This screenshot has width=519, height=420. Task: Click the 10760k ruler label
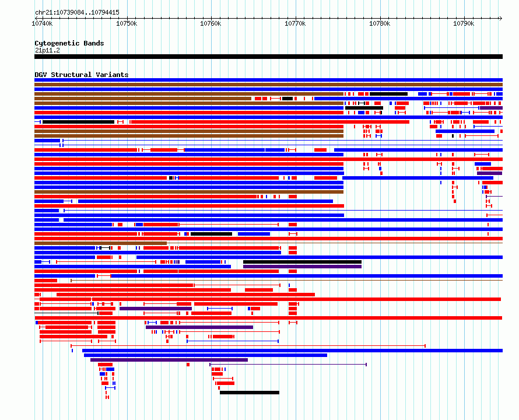pos(211,23)
